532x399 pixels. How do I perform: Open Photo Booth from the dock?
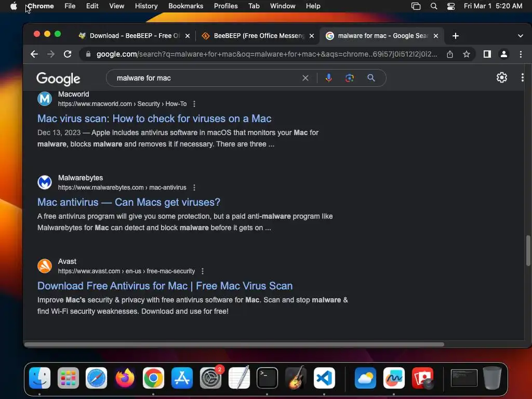click(x=422, y=378)
